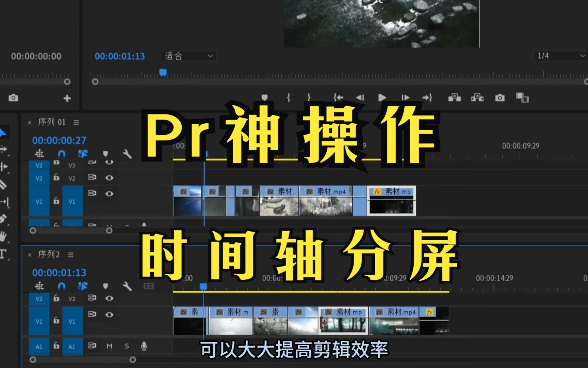
Task: Click the Mark Out brace icon
Action: click(x=309, y=98)
